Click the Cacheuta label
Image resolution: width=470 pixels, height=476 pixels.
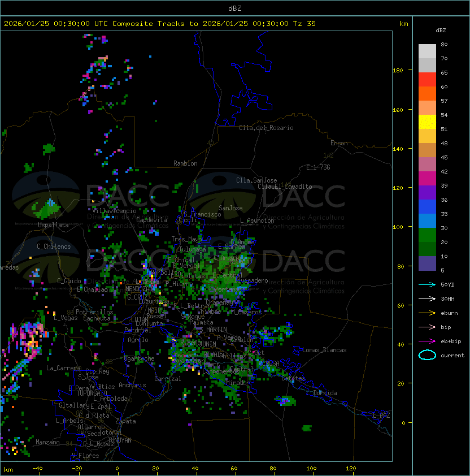(97, 318)
